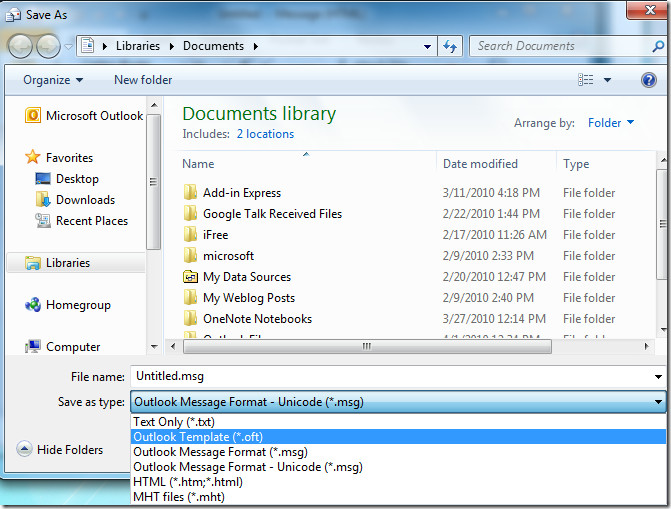Viewport: 671px width, 509px height.
Task: Click the Change your view icon
Action: pos(585,80)
